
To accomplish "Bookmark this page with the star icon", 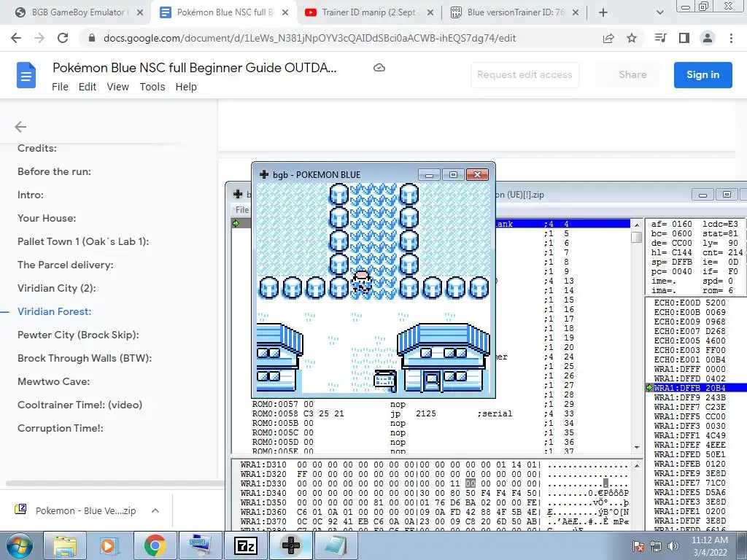I will (x=632, y=38).
